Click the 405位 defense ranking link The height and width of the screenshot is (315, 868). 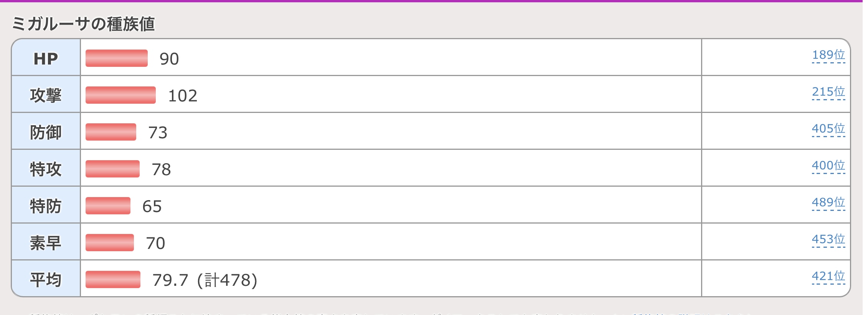pyautogui.click(x=828, y=129)
